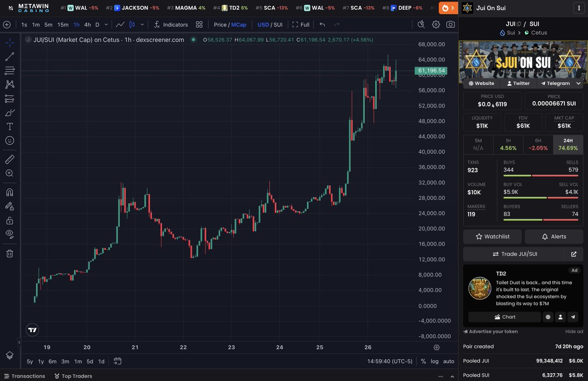Select the 5m interval
Viewport: 588px width, 381px height.
click(48, 25)
